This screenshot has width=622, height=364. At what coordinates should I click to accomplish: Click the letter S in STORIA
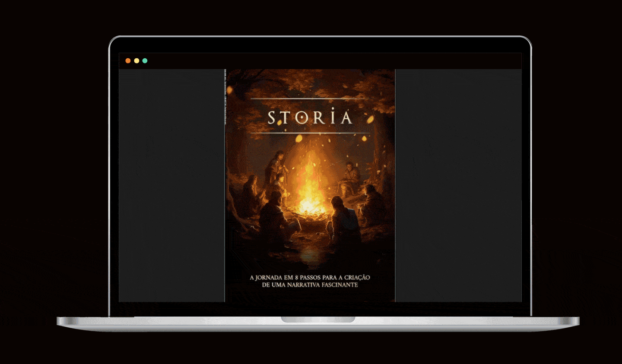tap(272, 118)
